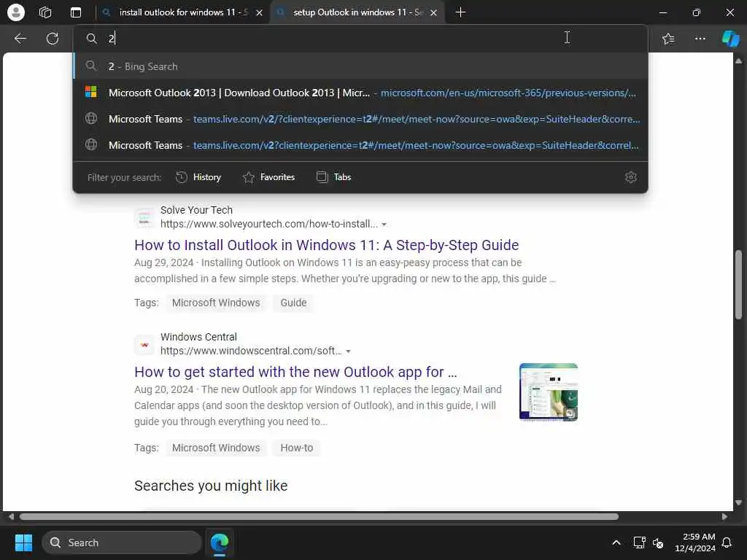Open the Workspaces icon

45,12
